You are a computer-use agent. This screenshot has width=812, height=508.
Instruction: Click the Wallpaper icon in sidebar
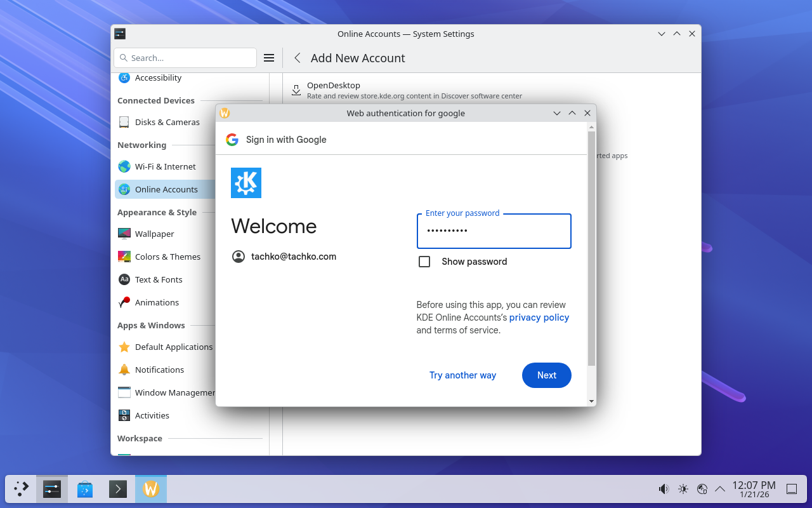(x=124, y=234)
